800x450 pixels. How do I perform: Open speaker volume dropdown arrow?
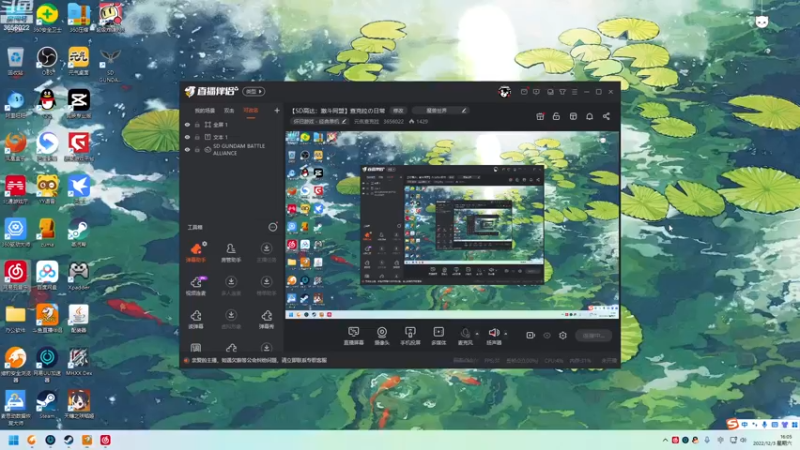pos(506,334)
